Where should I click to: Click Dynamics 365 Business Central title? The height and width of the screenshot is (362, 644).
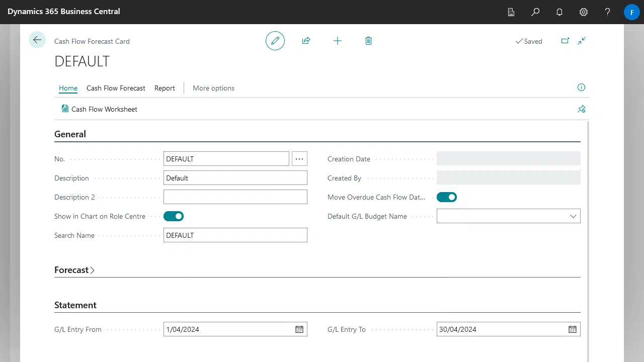click(64, 12)
